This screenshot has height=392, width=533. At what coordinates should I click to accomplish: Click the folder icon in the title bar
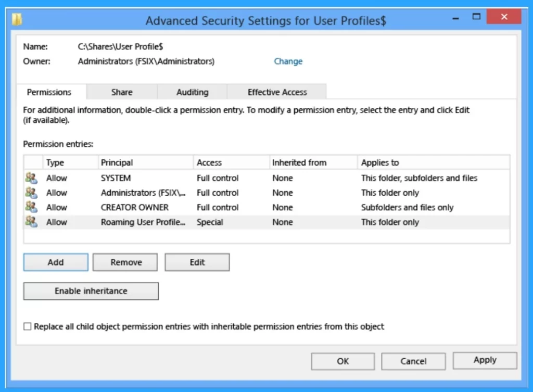coord(17,19)
